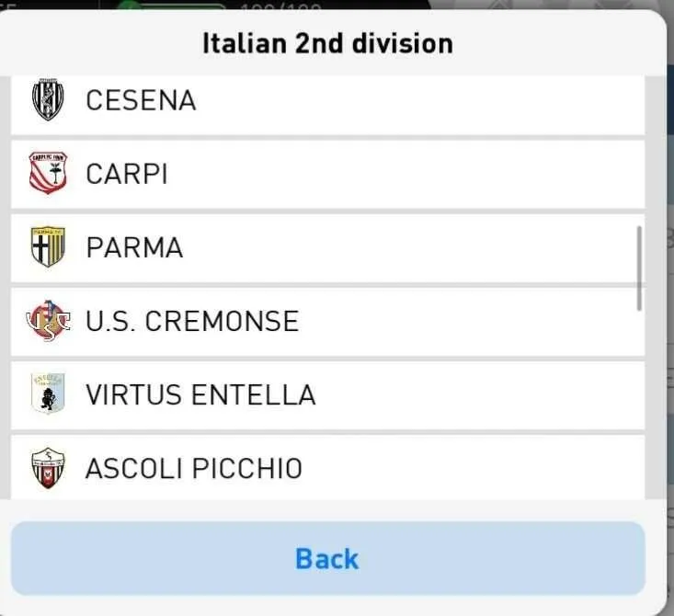Click the Back text label
The image size is (674, 616).
click(x=327, y=559)
